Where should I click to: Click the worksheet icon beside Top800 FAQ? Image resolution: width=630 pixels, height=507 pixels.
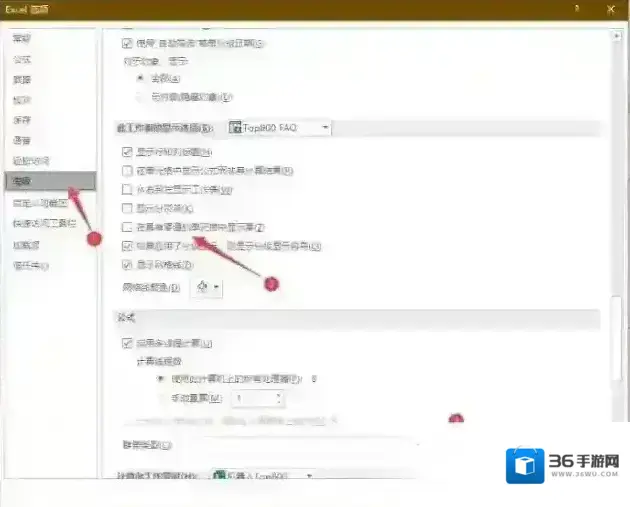tap(235, 127)
